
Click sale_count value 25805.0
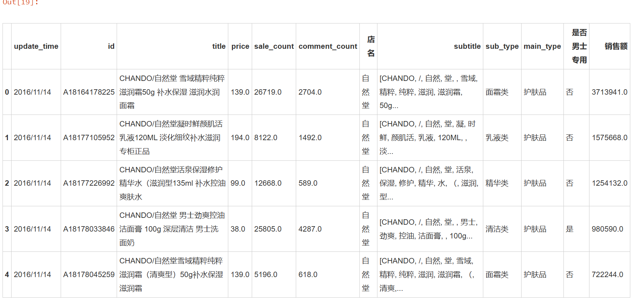tap(268, 229)
